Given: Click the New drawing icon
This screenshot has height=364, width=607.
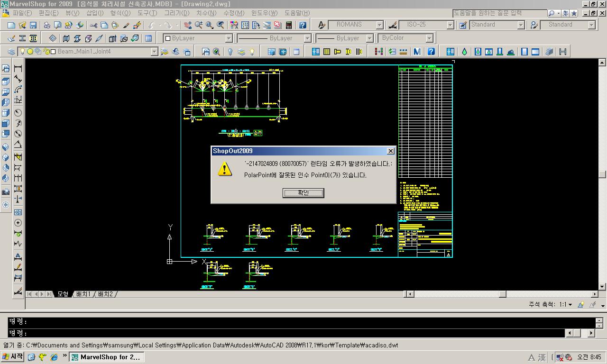Looking at the screenshot, I should [x=11, y=25].
